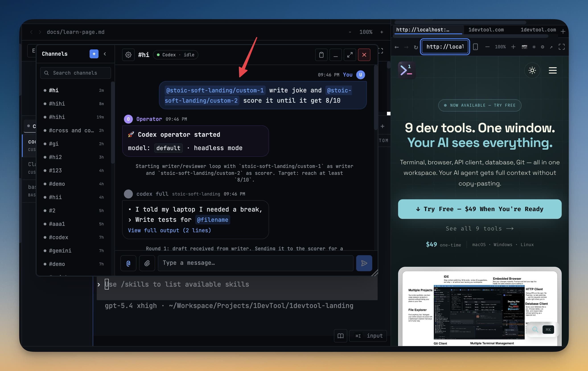Open the product screenshot thumbnail on the webpage
The image size is (588, 371).
pyautogui.click(x=480, y=307)
